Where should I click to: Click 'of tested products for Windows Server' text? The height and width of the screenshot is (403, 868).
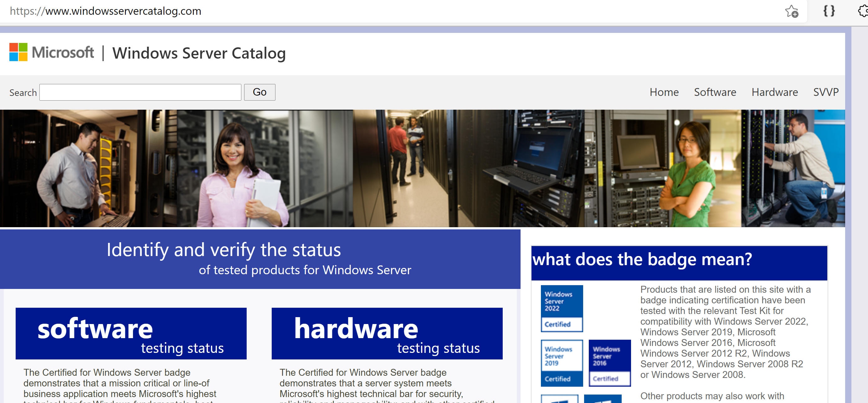[305, 270]
